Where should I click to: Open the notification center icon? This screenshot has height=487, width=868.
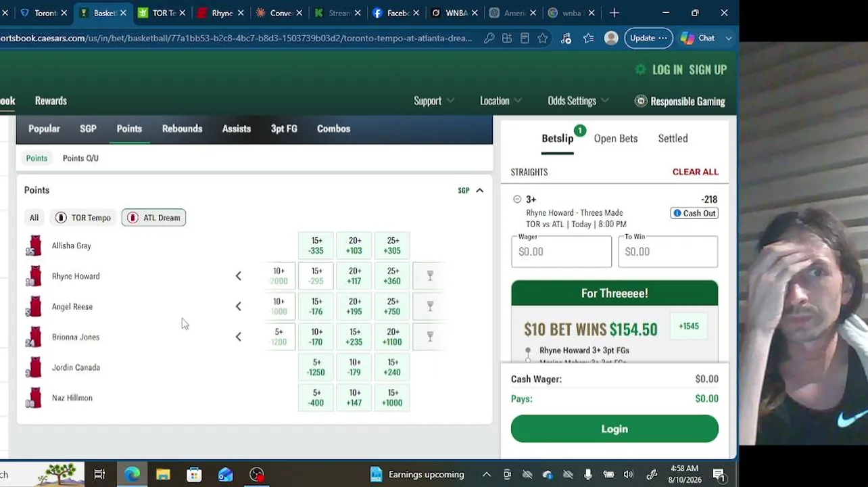pos(719,475)
